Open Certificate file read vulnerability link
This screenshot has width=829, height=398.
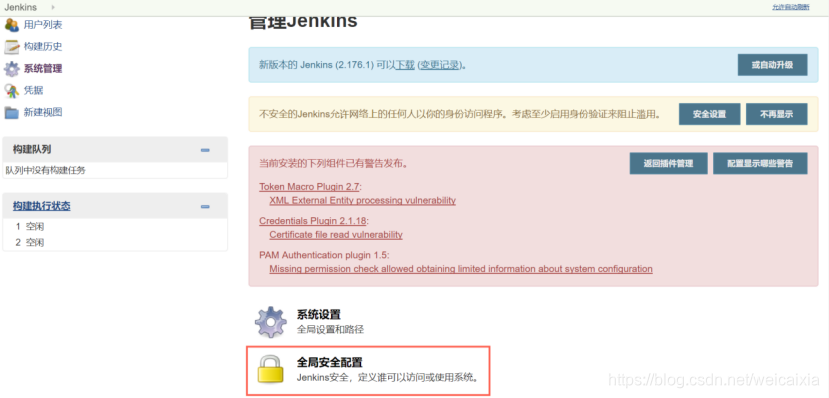336,235
